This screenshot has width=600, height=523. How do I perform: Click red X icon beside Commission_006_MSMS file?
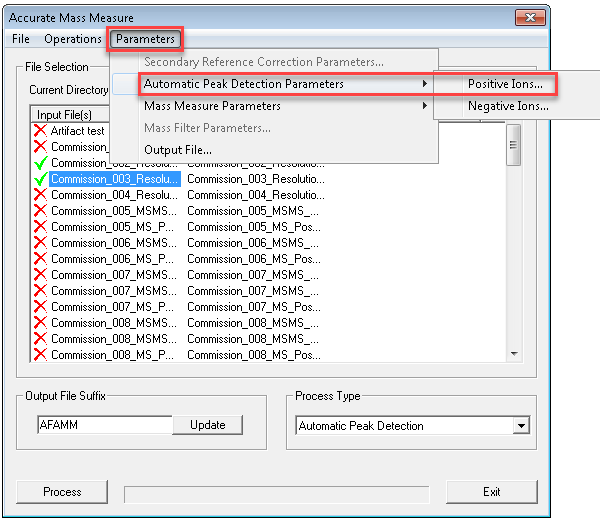(40, 243)
